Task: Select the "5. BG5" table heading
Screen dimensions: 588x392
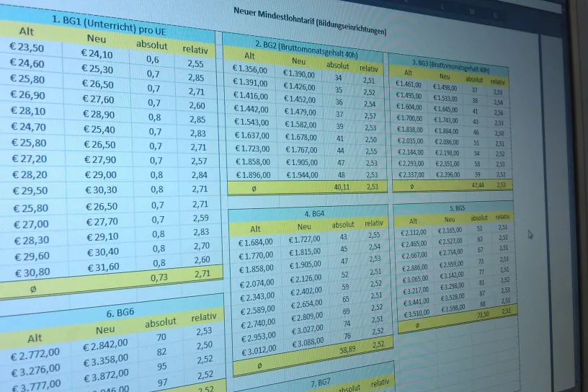Action: tap(457, 208)
